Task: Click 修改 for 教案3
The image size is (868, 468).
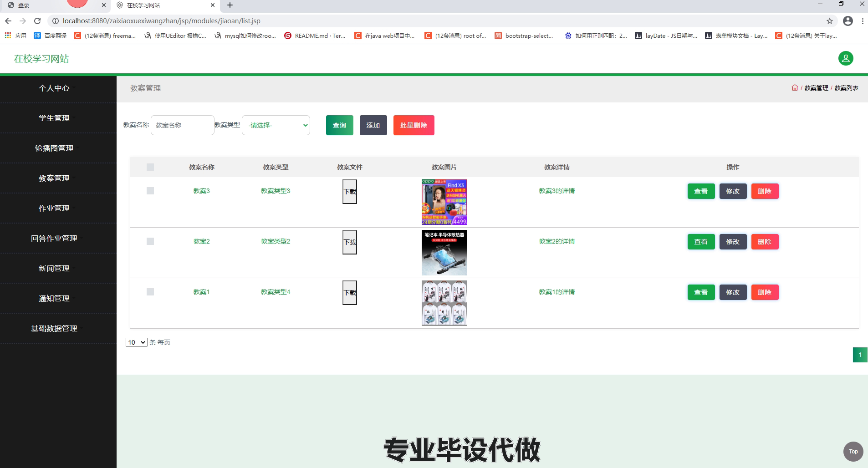Action: click(x=733, y=191)
